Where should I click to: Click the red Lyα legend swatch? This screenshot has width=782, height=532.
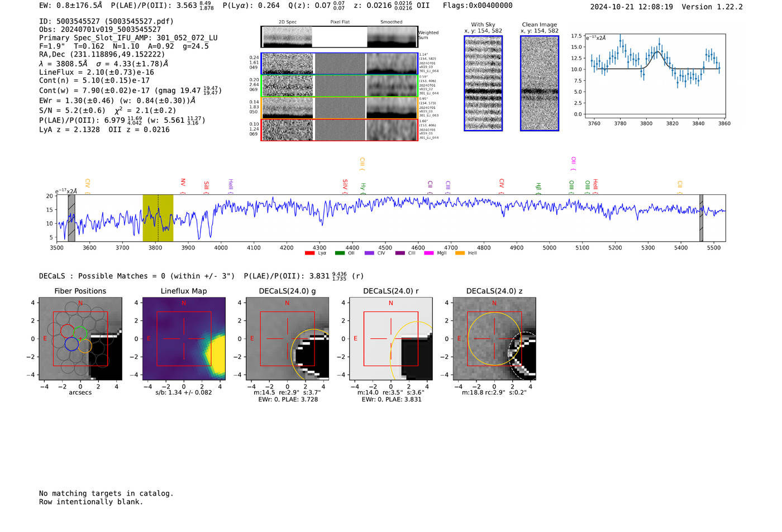(309, 253)
